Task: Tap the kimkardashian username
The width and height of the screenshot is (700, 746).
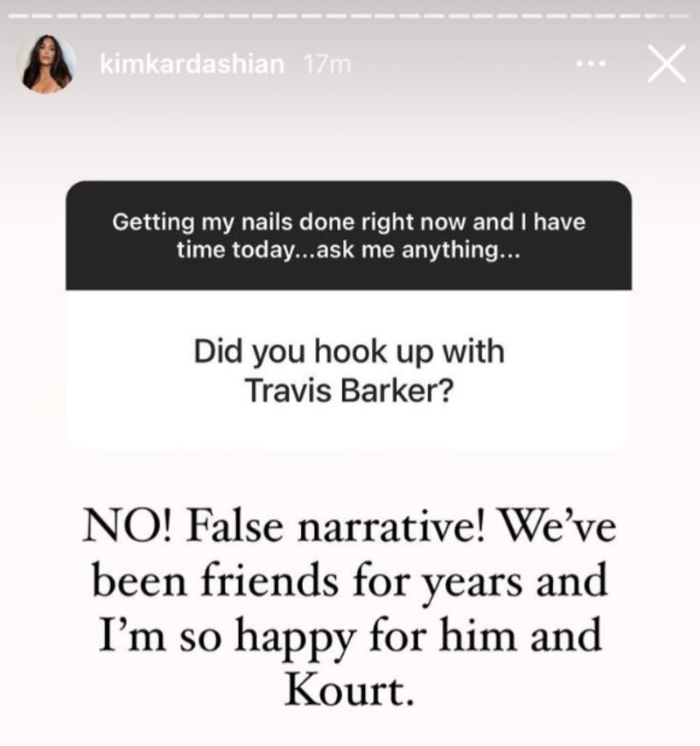Action: coord(192,64)
